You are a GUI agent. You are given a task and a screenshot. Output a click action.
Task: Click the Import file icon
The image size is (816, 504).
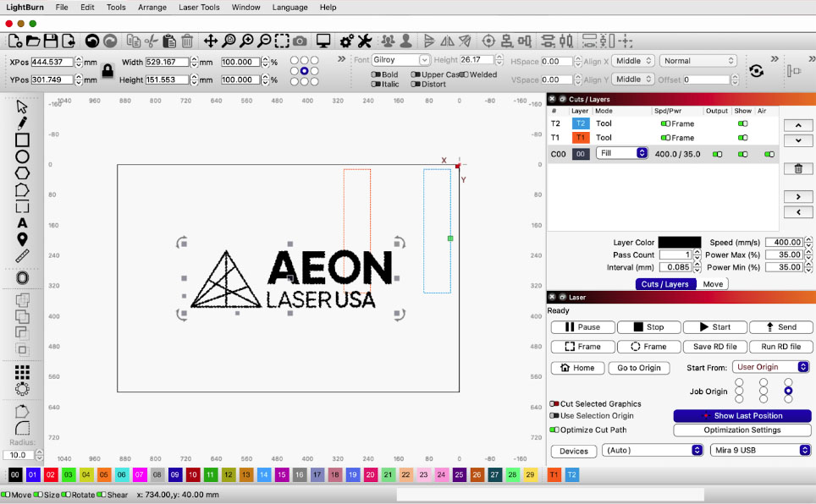click(x=69, y=41)
